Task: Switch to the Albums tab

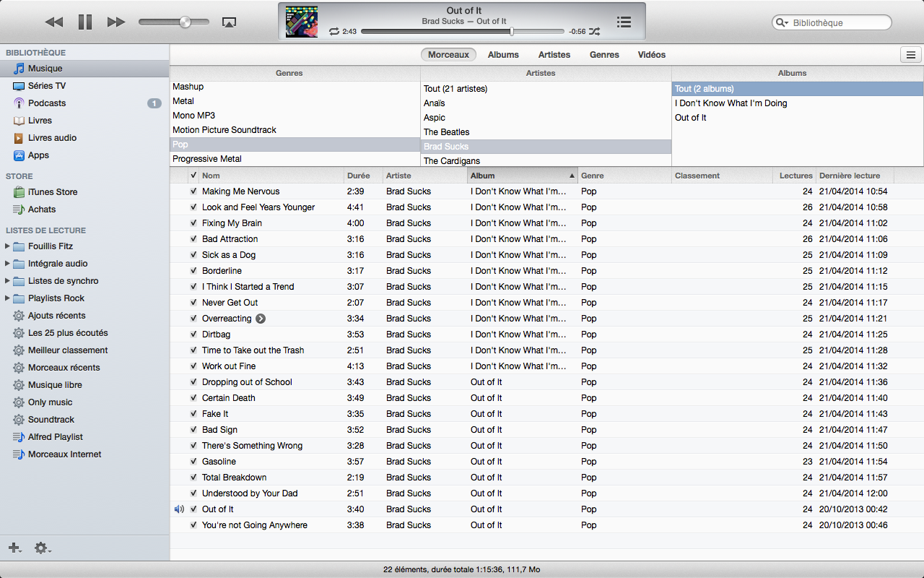Action: pyautogui.click(x=503, y=55)
